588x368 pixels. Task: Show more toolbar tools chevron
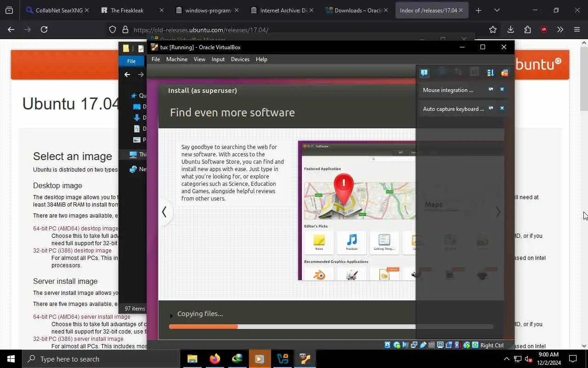click(560, 29)
